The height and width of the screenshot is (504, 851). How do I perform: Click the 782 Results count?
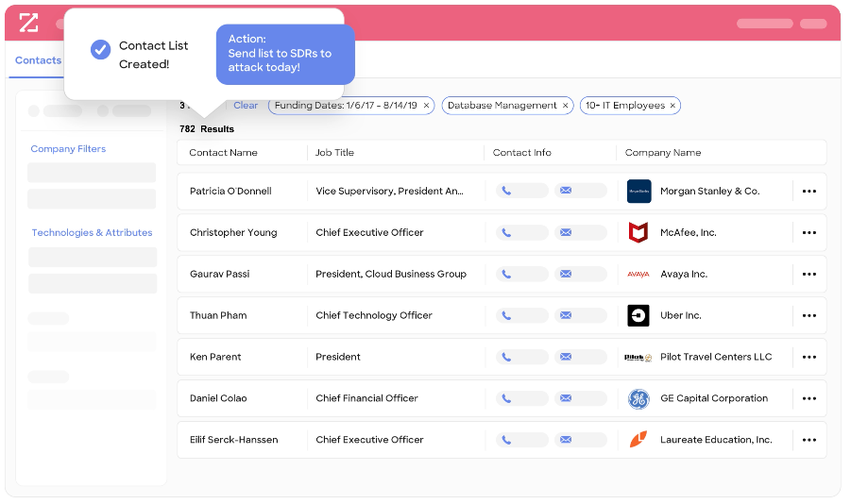pos(207,129)
